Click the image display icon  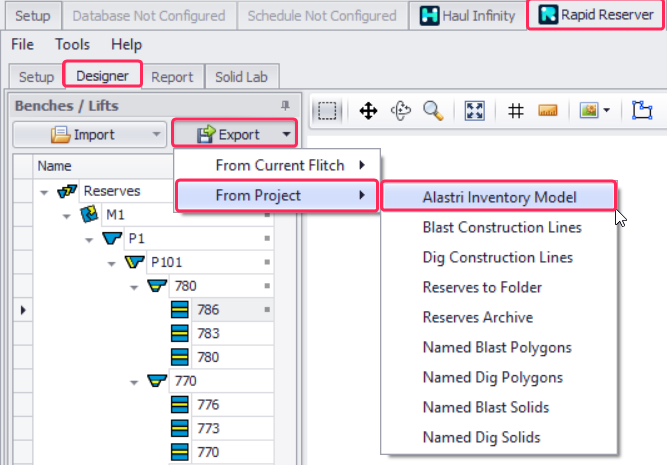(x=589, y=111)
